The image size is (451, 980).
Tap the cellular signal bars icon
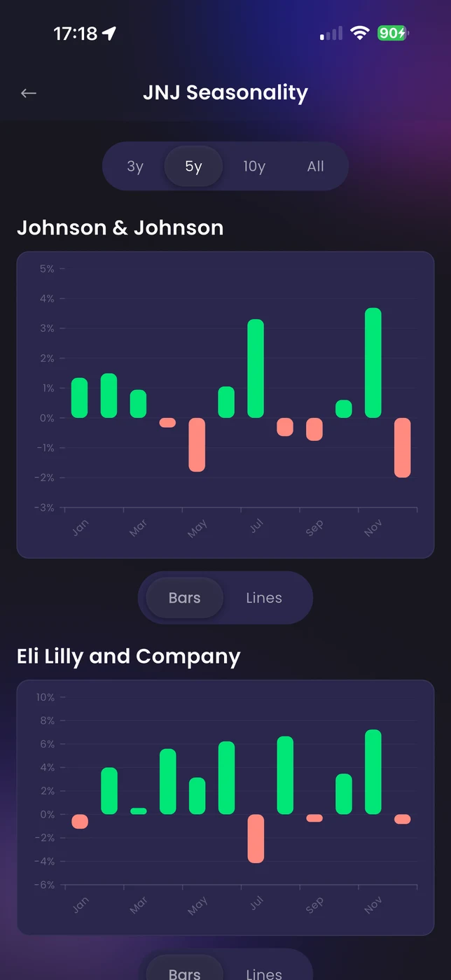coord(331,34)
